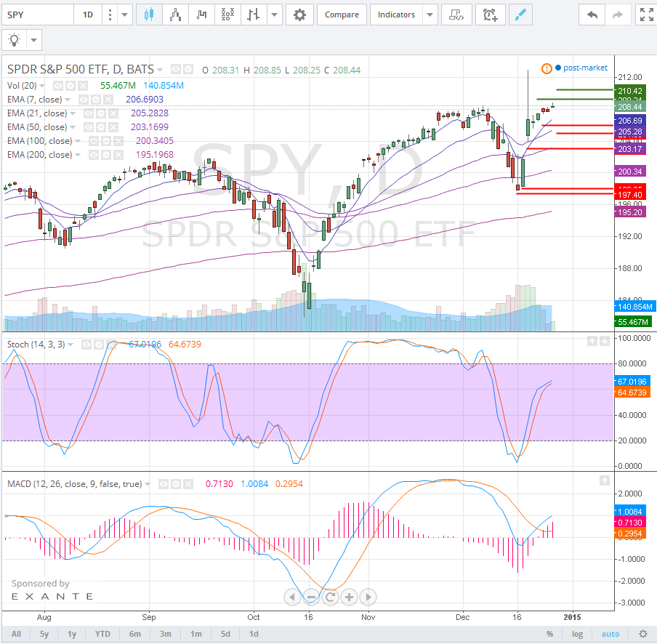Select the 6m time range
This screenshot has height=644, width=657.
coord(135,634)
